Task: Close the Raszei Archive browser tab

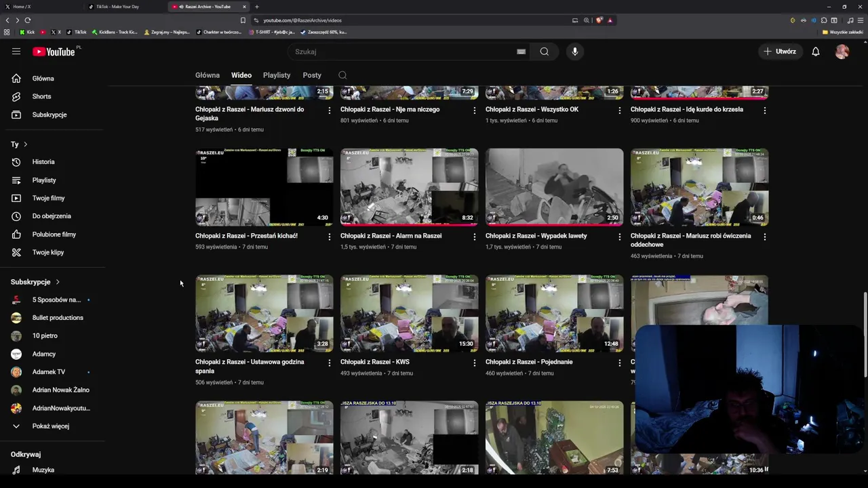Action: point(244,7)
